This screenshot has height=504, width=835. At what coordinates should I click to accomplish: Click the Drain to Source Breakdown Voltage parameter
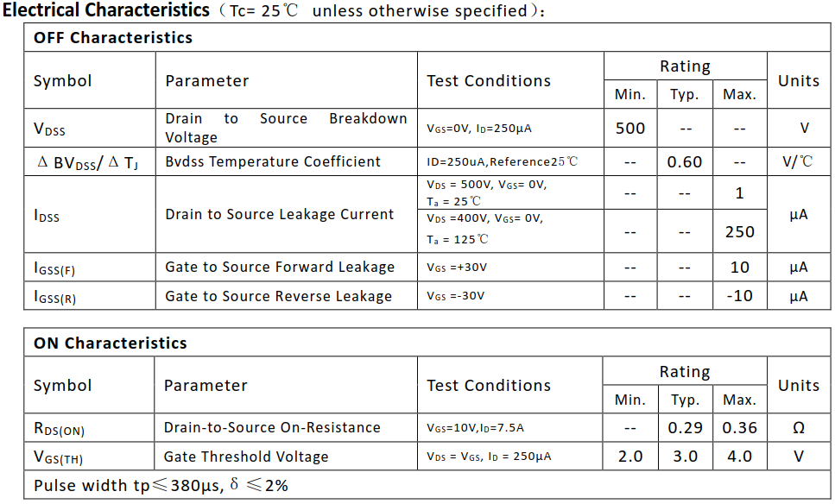pos(286,128)
